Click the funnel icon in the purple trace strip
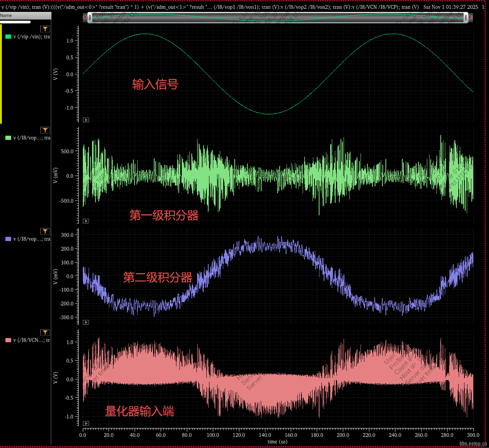 pyautogui.click(x=45, y=231)
